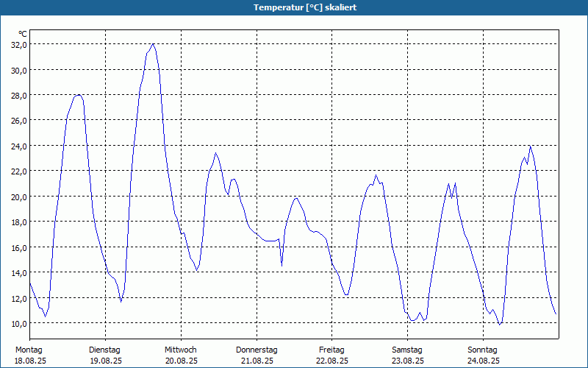
Task: Click the Samstag day label
Action: tap(407, 350)
